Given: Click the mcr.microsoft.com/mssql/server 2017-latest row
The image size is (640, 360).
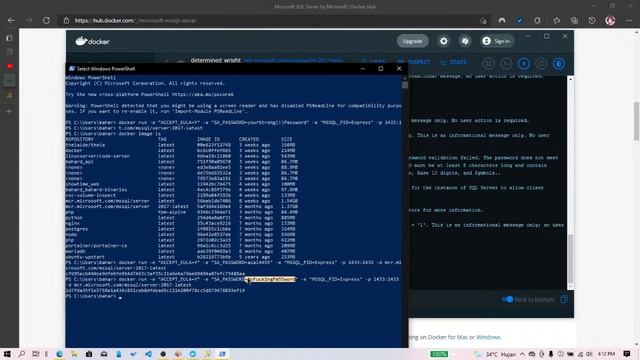Looking at the screenshot, I should (182, 206).
